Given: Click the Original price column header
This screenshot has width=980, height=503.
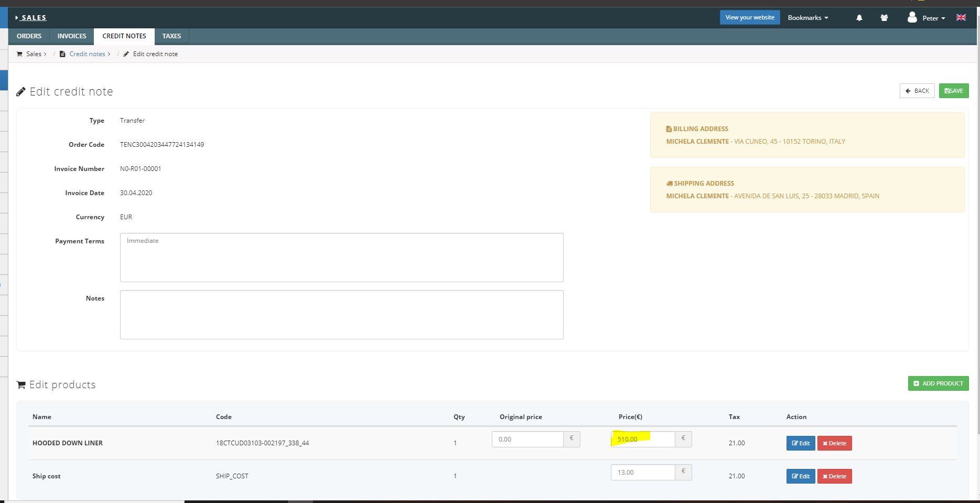Looking at the screenshot, I should click(521, 417).
